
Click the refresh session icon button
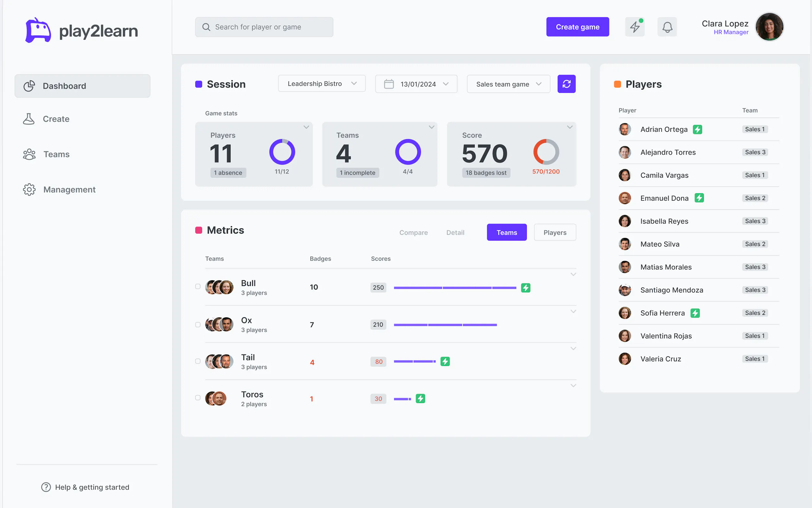(x=566, y=84)
